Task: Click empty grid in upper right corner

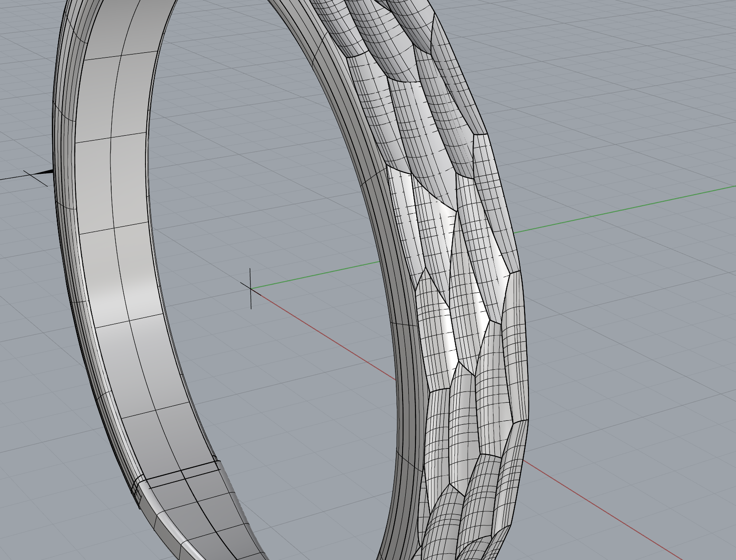Action: (643, 67)
